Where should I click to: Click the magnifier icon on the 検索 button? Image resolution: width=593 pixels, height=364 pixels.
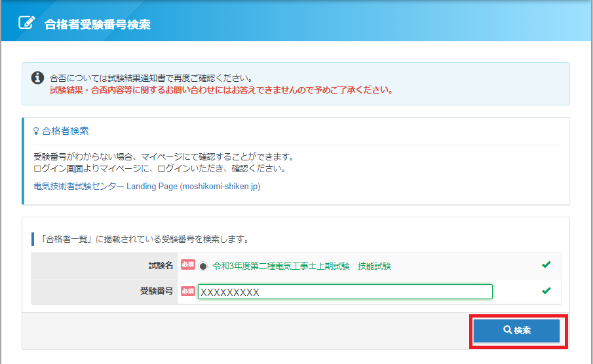(x=507, y=331)
